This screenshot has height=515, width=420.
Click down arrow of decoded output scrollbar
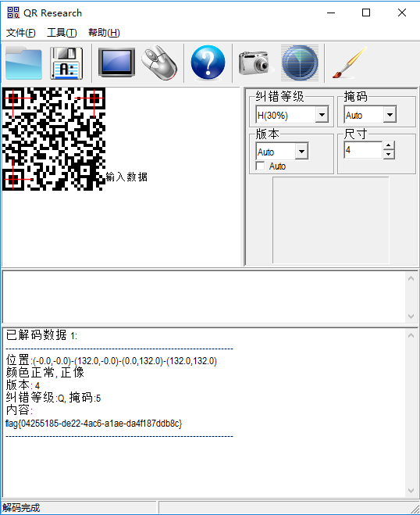411,490
